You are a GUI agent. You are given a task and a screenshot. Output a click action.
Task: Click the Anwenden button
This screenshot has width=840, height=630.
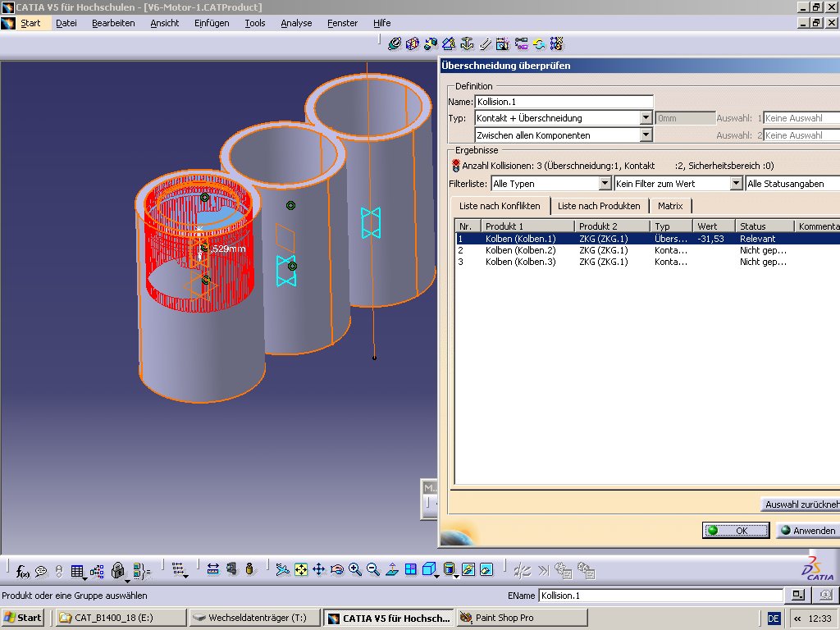click(x=808, y=531)
